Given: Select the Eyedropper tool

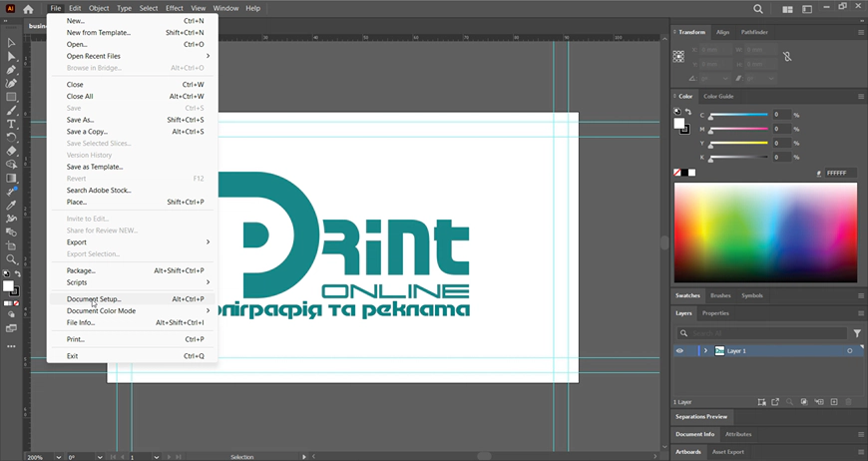Looking at the screenshot, I should [11, 205].
